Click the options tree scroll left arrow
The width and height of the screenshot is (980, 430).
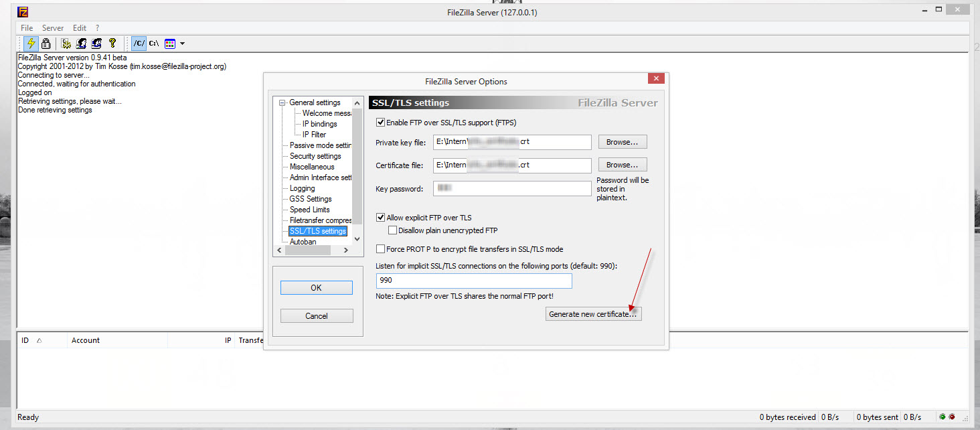(x=280, y=250)
